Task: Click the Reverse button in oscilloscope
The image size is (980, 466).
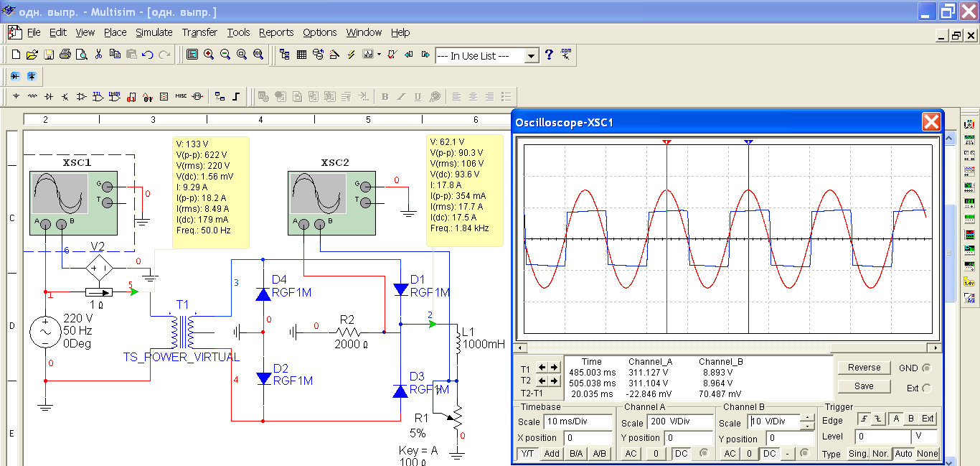Action: tap(864, 368)
